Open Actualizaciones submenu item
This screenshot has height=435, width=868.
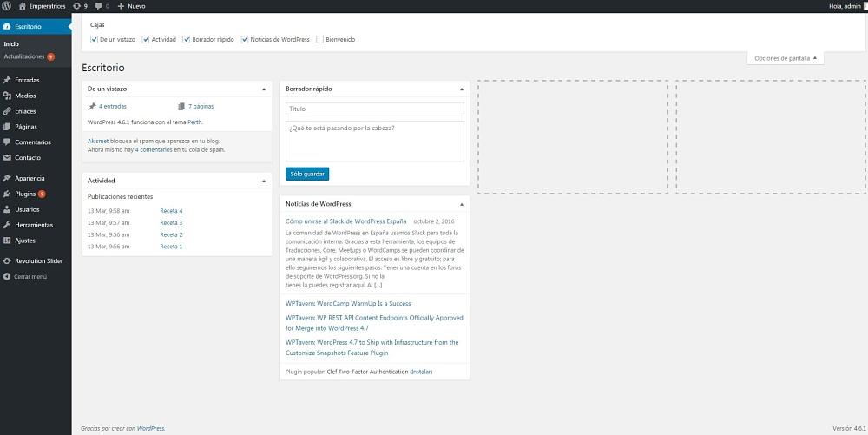coord(23,57)
